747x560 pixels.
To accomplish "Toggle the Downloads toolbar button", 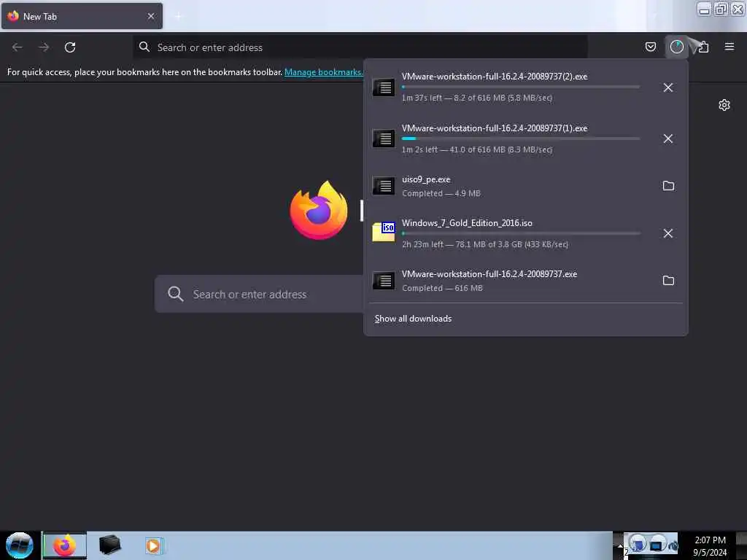I will click(x=676, y=47).
